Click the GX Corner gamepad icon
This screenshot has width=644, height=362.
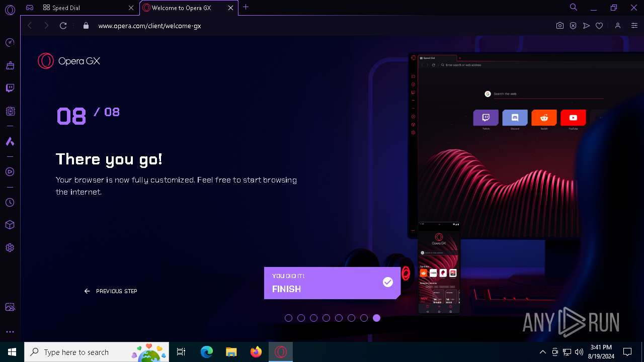[30, 8]
